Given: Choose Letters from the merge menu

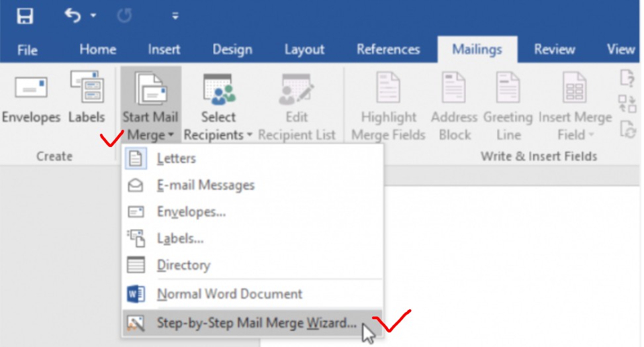Looking at the screenshot, I should [252, 158].
